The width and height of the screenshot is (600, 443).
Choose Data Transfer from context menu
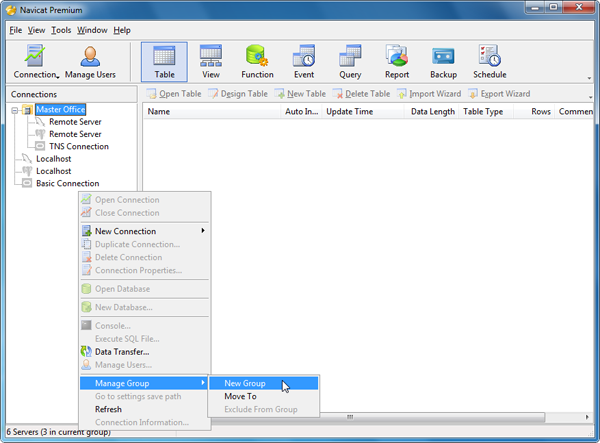[x=145, y=352]
